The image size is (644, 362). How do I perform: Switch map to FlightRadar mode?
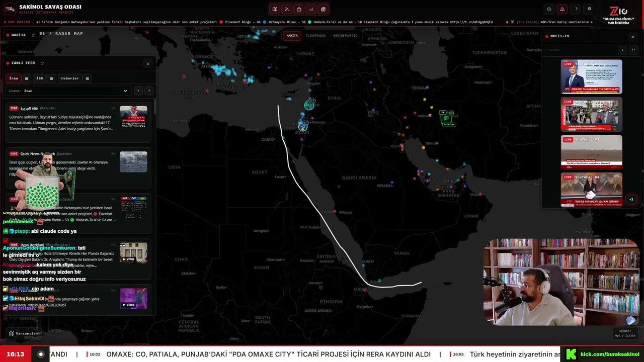point(315,36)
